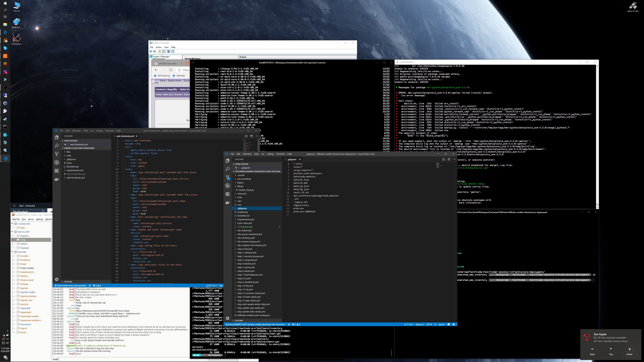
Task: Open Skype from the Windows taskbar
Action: 5,48
